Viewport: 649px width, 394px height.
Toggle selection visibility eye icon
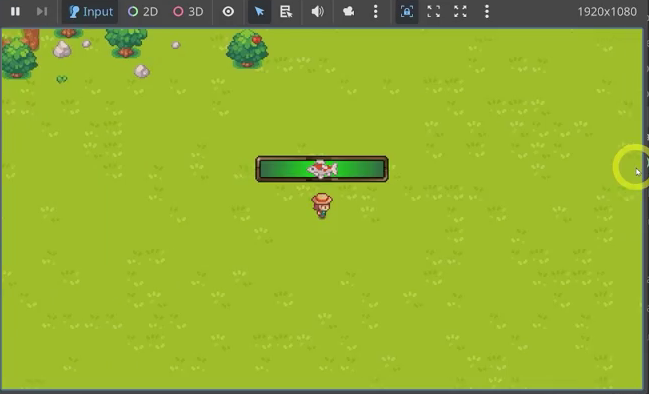[x=228, y=12]
